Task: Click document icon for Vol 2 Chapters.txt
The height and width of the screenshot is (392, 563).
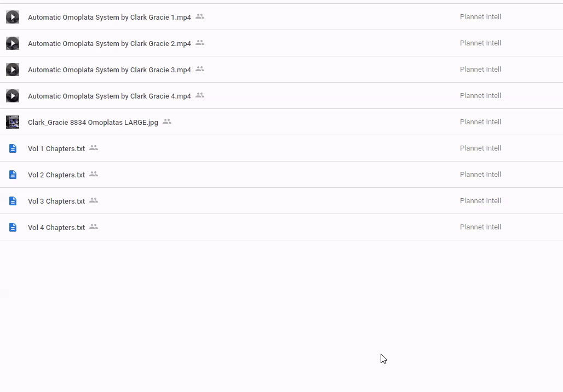Action: pos(13,175)
